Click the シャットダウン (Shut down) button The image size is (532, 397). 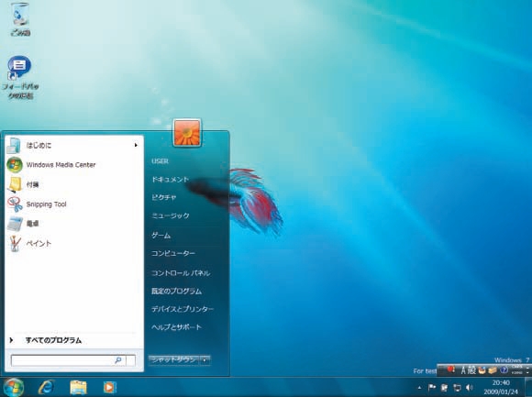pyautogui.click(x=173, y=360)
